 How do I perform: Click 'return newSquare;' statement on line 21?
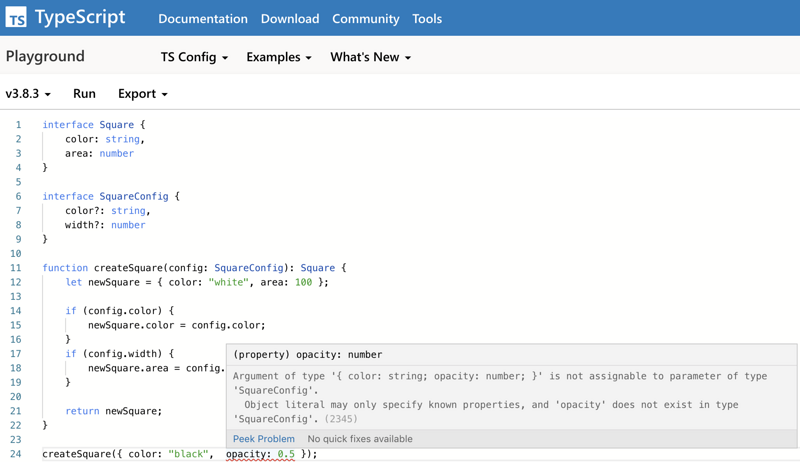113,411
